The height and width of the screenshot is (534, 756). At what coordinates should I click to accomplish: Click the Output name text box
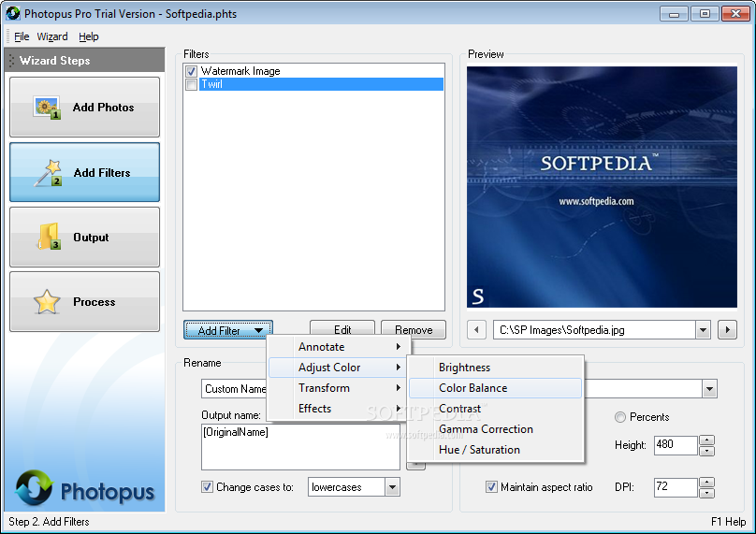click(300, 447)
